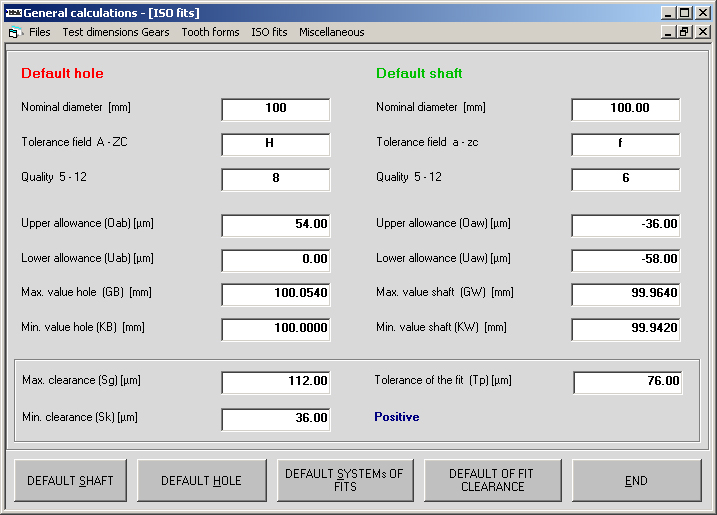Viewport: 717px width, 515px height.
Task: Open the Files menu
Action: pyautogui.click(x=39, y=32)
